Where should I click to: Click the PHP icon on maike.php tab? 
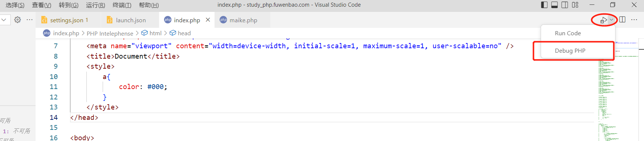tap(223, 20)
